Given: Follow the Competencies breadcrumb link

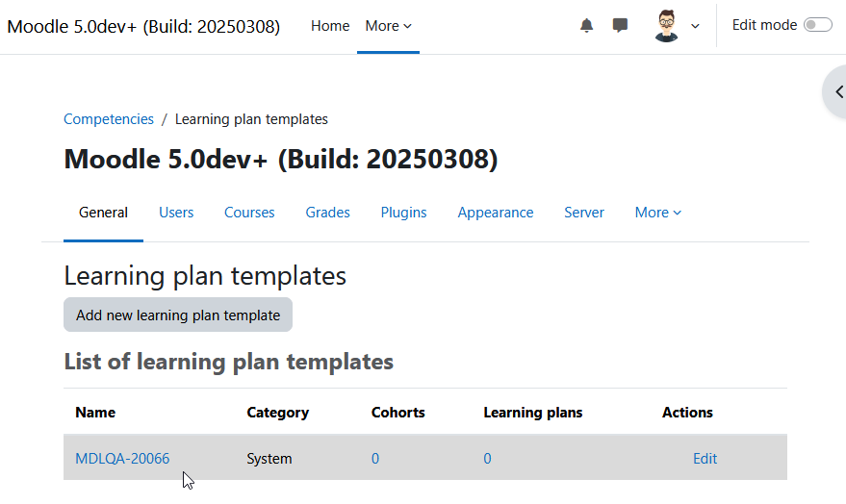Looking at the screenshot, I should tap(109, 119).
